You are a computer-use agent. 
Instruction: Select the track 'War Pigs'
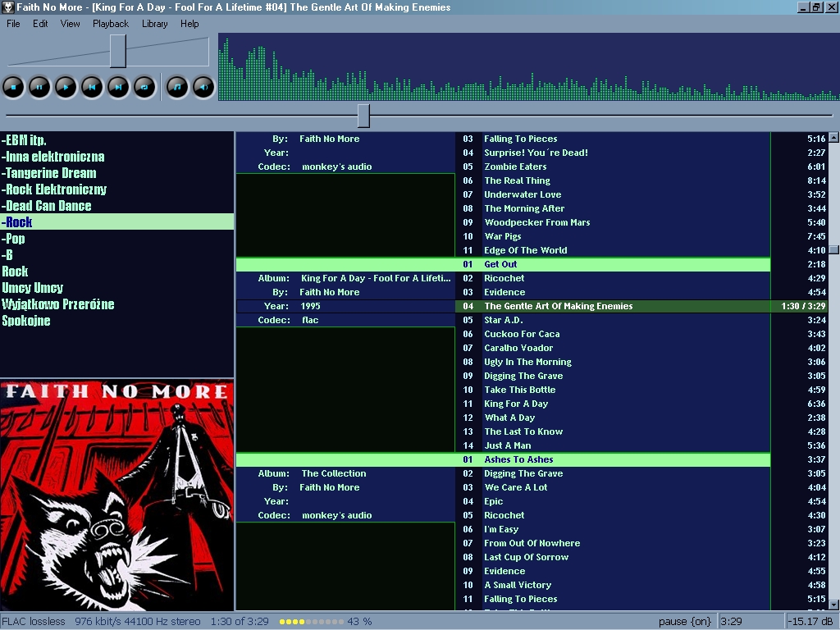641,236
